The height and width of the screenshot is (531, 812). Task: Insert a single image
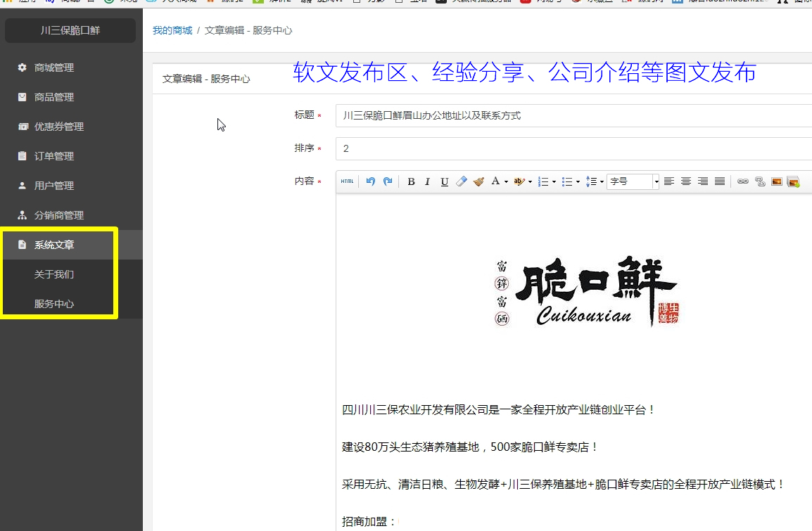pyautogui.click(x=776, y=181)
